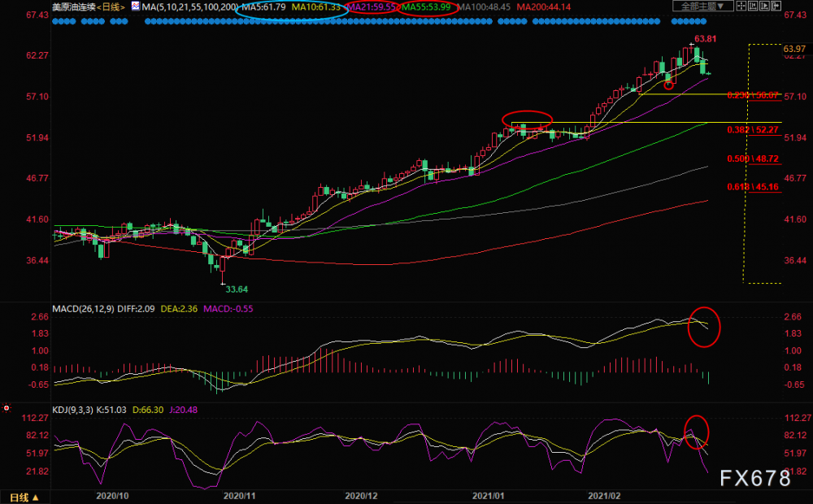The image size is (813, 504).
Task: Click the D:66.30 value
Action: point(148,411)
